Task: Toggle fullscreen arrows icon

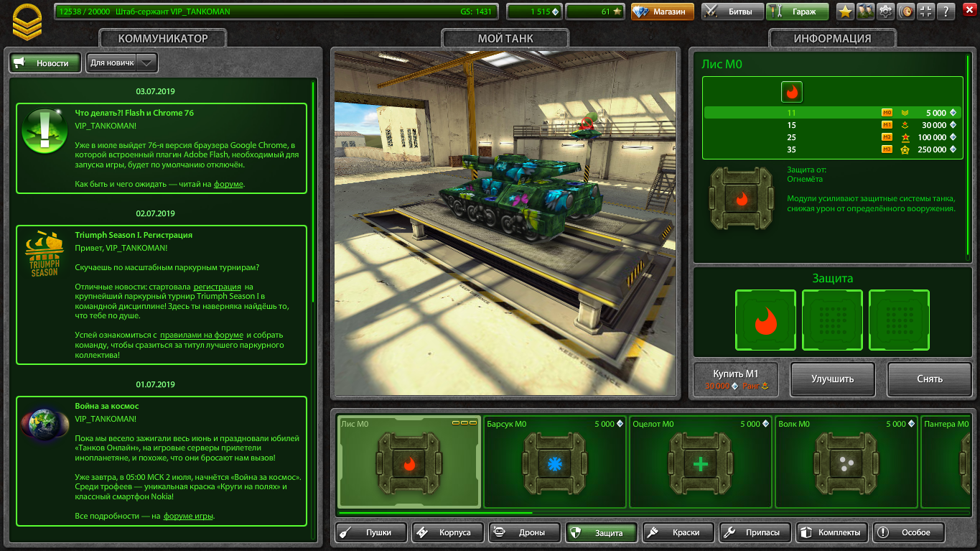Action: pyautogui.click(x=926, y=11)
